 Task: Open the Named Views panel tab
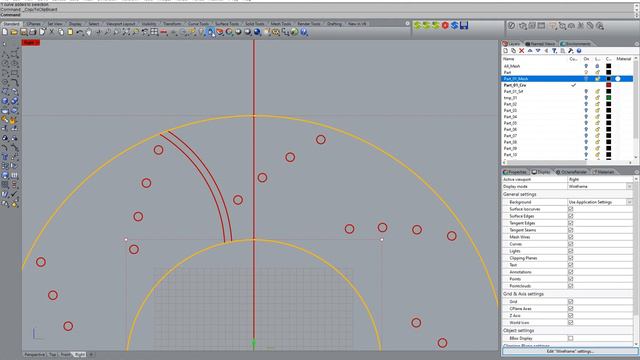pyautogui.click(x=540, y=44)
